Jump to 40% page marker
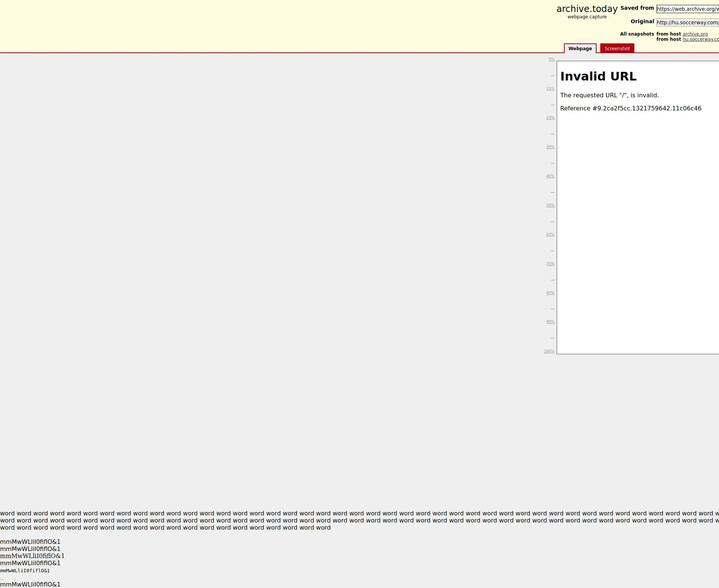 (550, 176)
